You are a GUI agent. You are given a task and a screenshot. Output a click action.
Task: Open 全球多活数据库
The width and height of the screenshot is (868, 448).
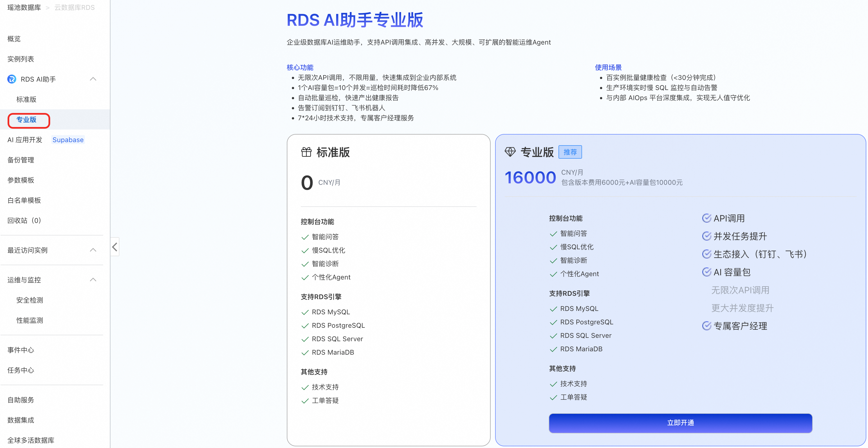[31, 440]
